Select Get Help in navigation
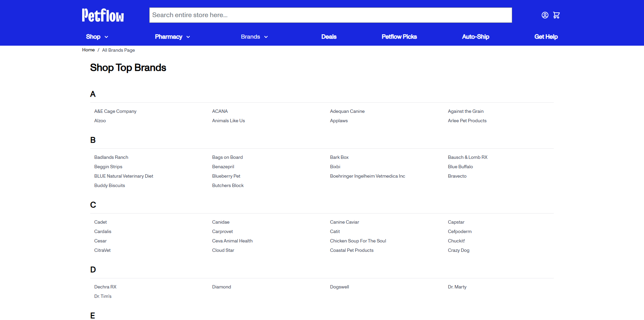 tap(546, 37)
